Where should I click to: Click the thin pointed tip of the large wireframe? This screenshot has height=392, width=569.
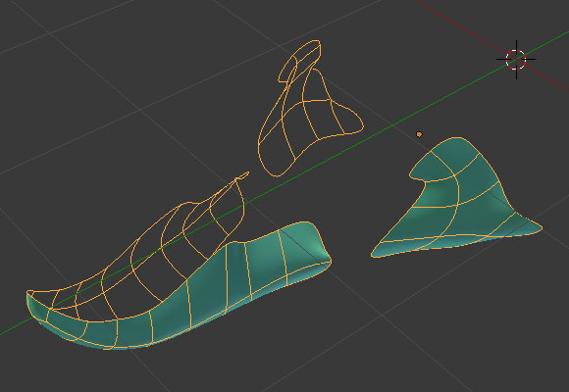(244, 175)
